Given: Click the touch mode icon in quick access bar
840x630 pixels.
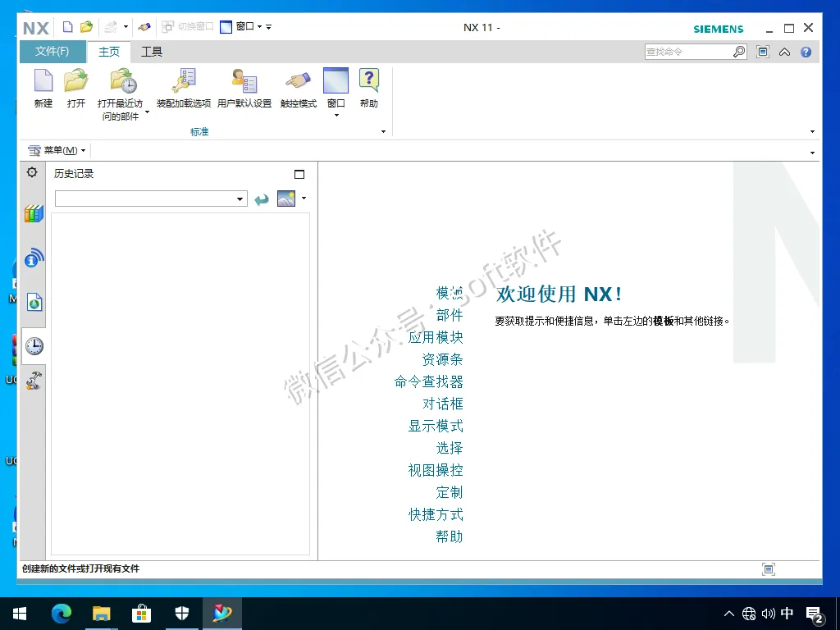Looking at the screenshot, I should tap(144, 27).
